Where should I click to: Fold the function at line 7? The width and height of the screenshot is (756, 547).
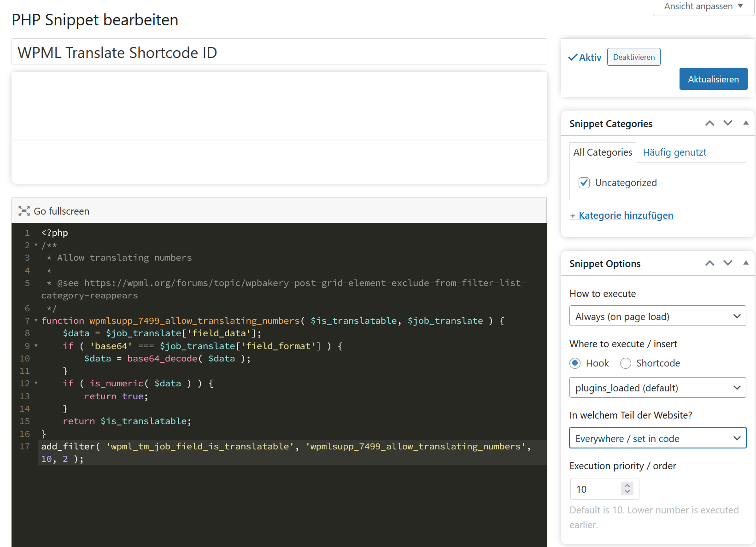click(36, 320)
